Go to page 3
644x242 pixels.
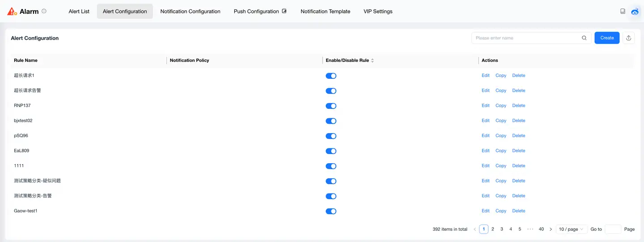[502, 229]
